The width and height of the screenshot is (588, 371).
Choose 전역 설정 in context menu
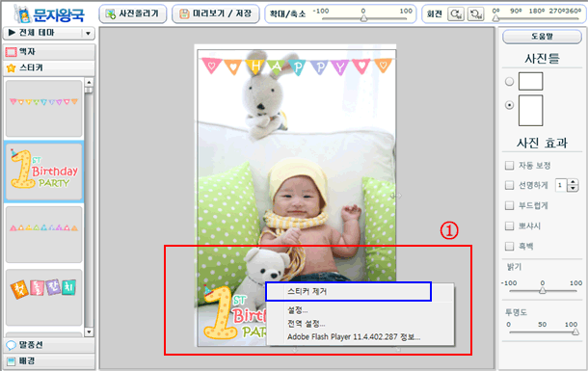coord(306,324)
